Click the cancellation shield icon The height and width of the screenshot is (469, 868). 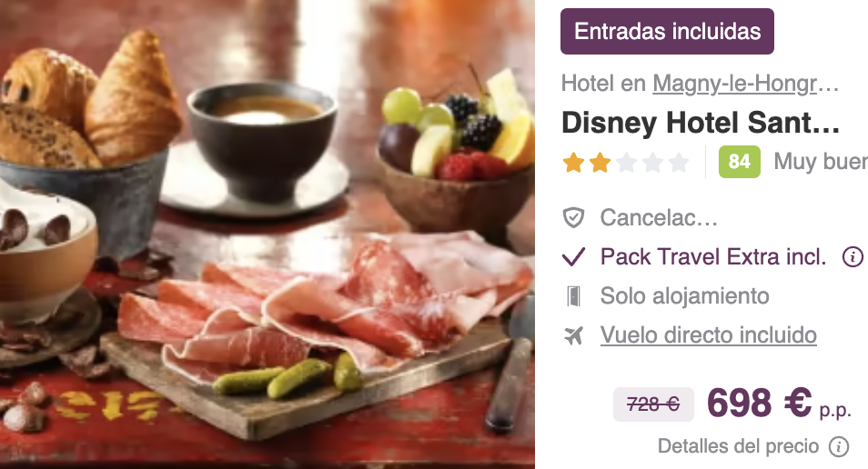(573, 217)
